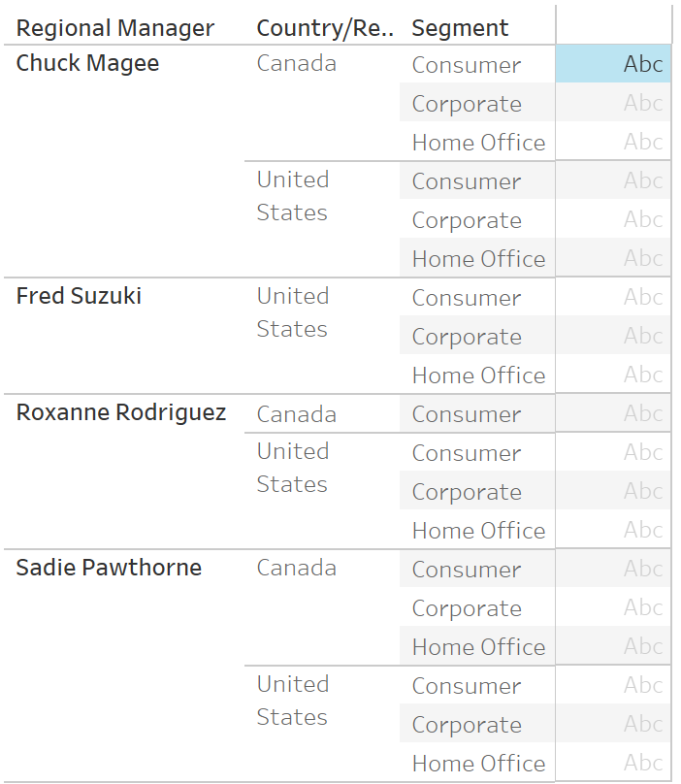Viewport: 681px width, 784px height.
Task: Click the Abc cell for Fred Suzuki's Corporate row
Action: coord(613,336)
